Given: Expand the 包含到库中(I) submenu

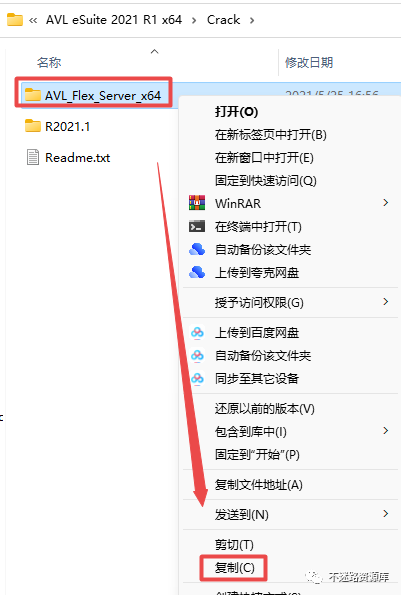Looking at the screenshot, I should tap(385, 430).
